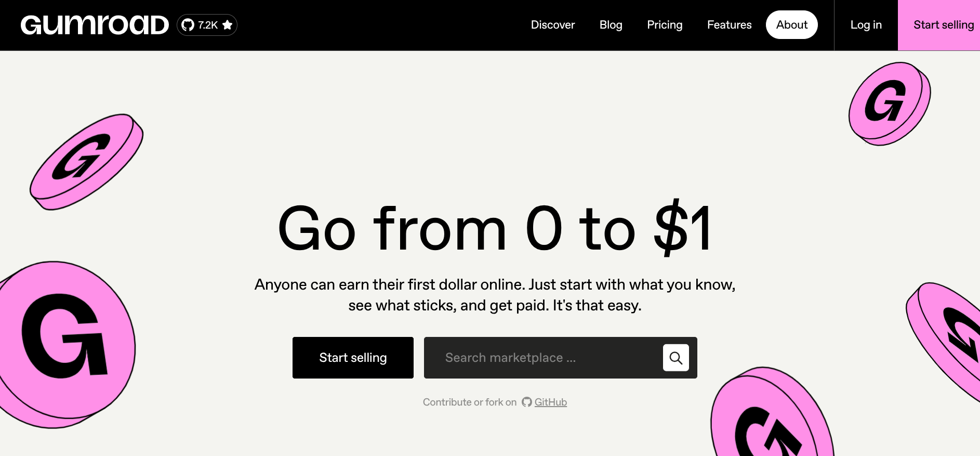
Task: Select the About nav item
Action: pos(791,25)
